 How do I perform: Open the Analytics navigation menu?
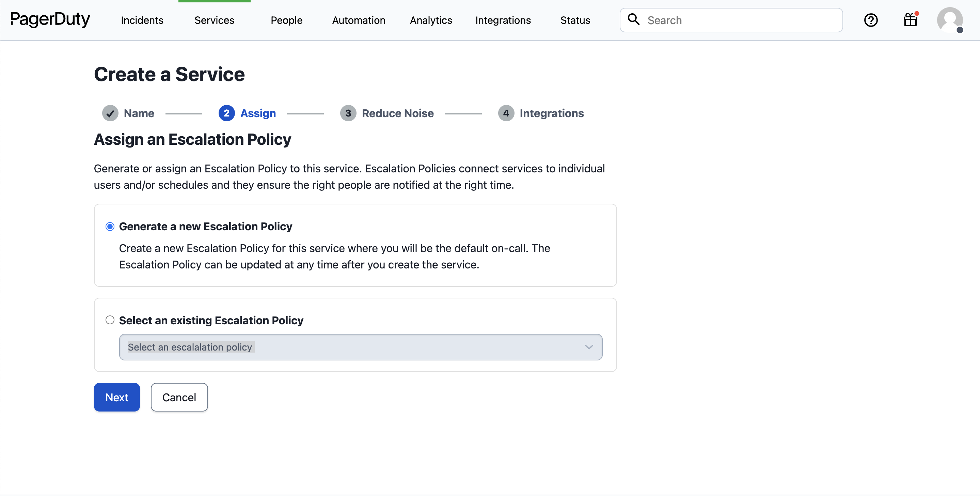(431, 20)
